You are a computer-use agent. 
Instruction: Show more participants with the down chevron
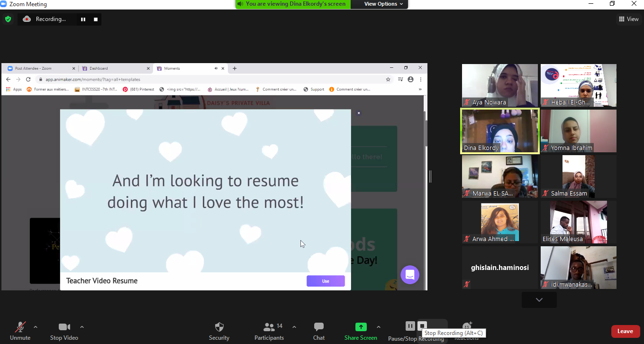click(539, 300)
